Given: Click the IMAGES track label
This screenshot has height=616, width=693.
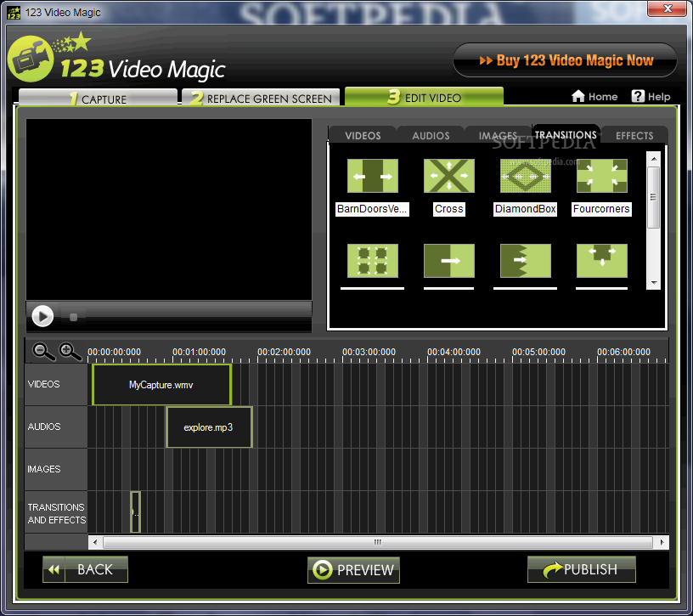Looking at the screenshot, I should click(44, 469).
